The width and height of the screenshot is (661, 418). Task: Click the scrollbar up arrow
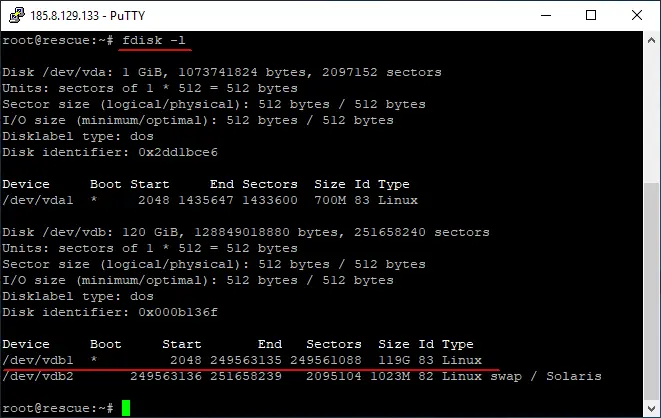point(651,40)
